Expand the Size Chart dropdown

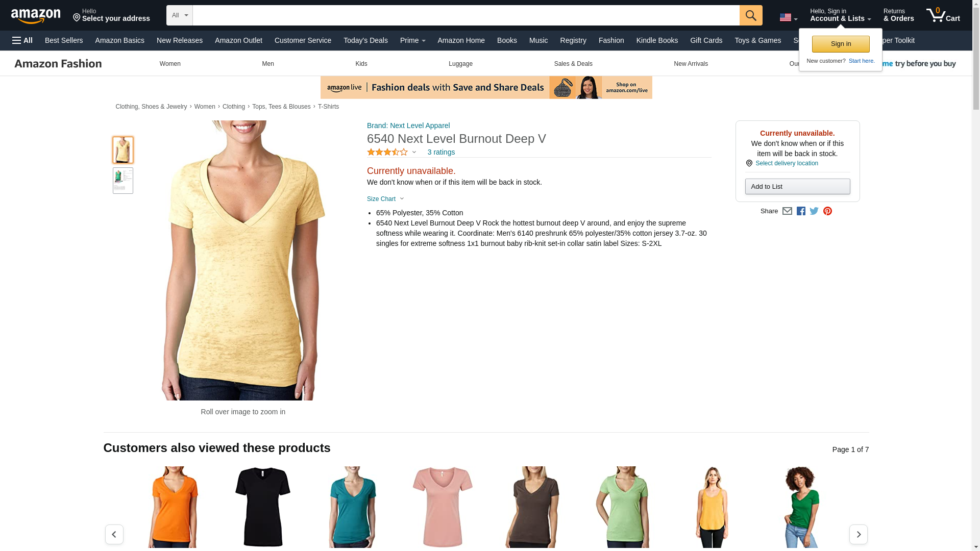(385, 199)
